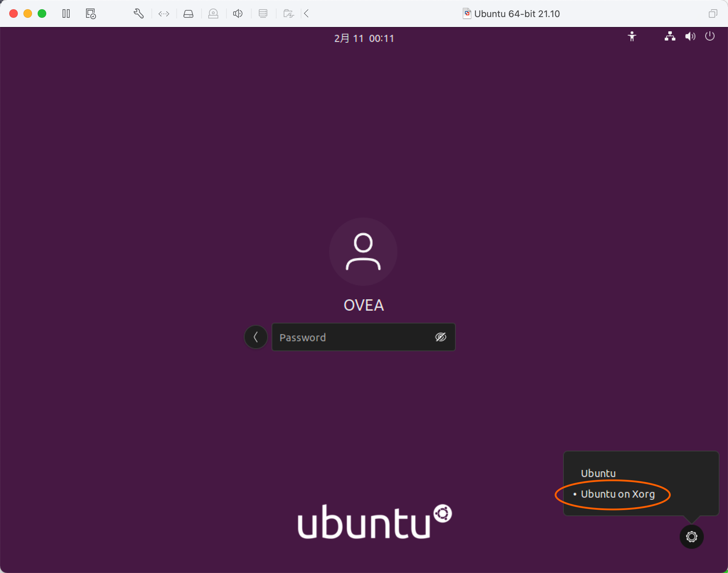This screenshot has width=728, height=573.
Task: Click the camera device toolbar icon
Action: point(213,14)
